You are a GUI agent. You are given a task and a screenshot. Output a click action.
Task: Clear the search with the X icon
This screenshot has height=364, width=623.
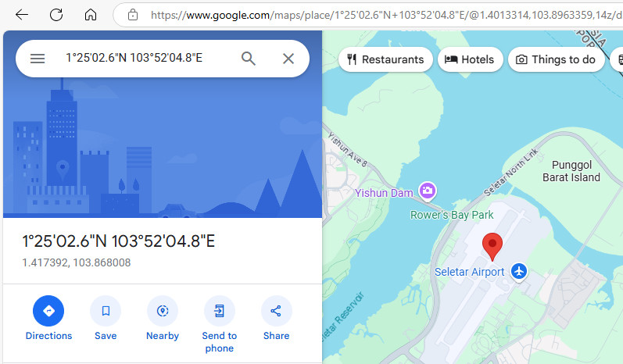(x=288, y=59)
